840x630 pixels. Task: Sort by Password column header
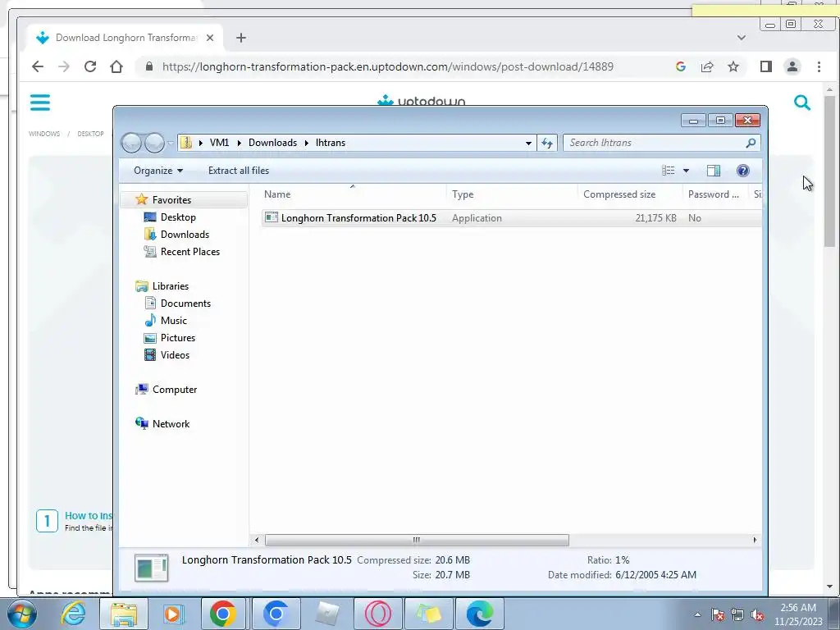tap(715, 194)
